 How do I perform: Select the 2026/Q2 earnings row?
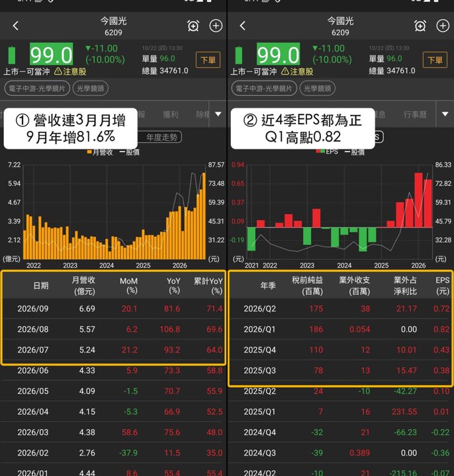(x=340, y=309)
